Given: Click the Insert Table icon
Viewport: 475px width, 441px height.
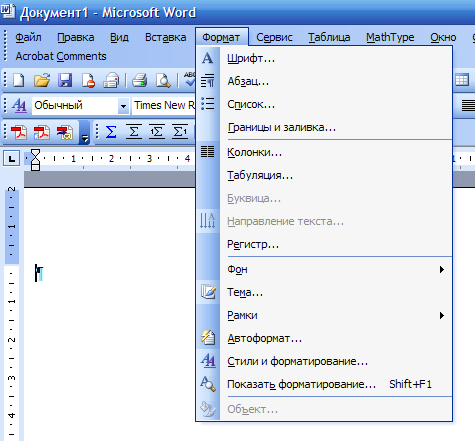Looking at the screenshot, I should click(x=462, y=80).
